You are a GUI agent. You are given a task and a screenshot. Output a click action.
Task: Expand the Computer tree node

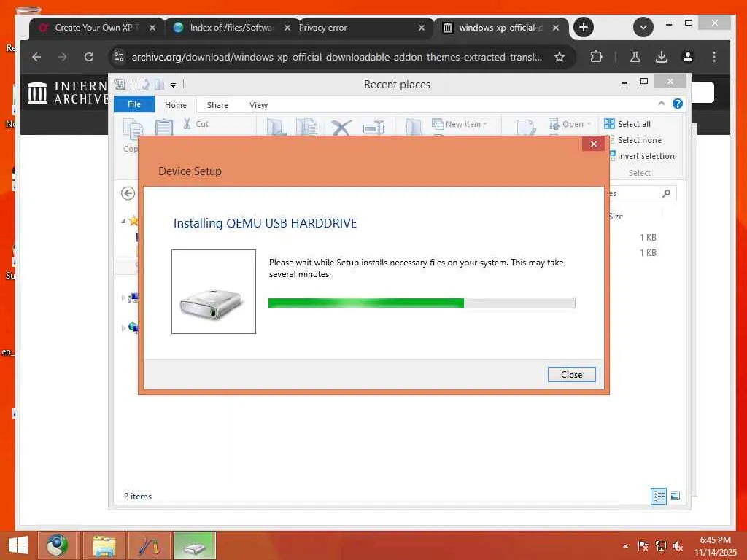[x=123, y=298]
